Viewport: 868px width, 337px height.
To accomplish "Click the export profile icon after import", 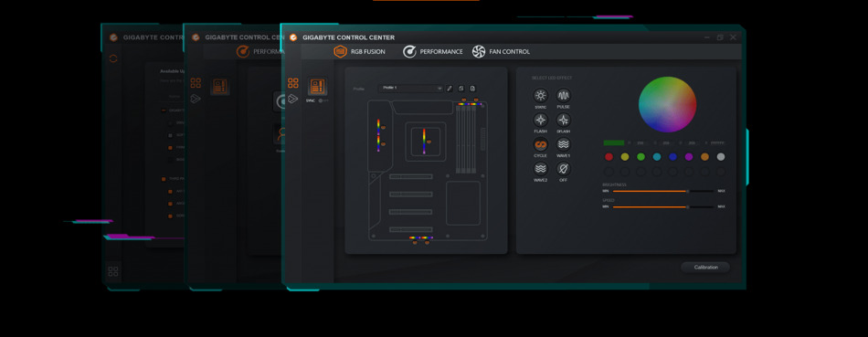I will [x=472, y=88].
